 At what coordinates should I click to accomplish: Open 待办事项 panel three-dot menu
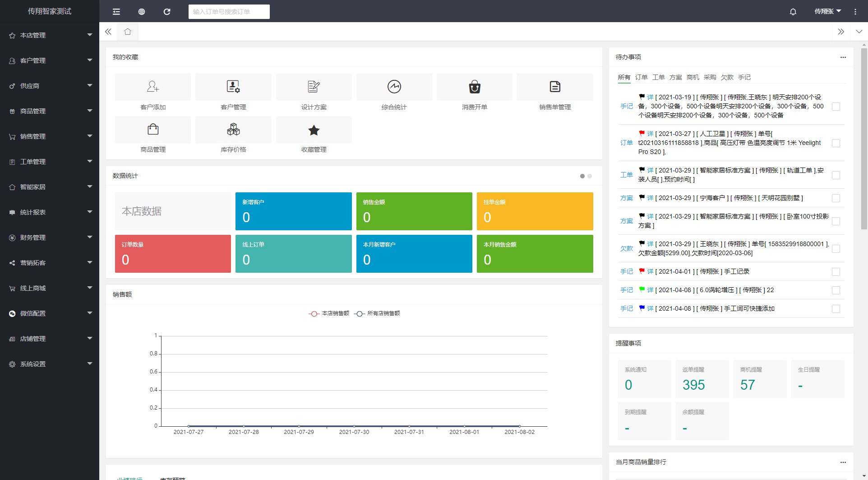pyautogui.click(x=843, y=57)
